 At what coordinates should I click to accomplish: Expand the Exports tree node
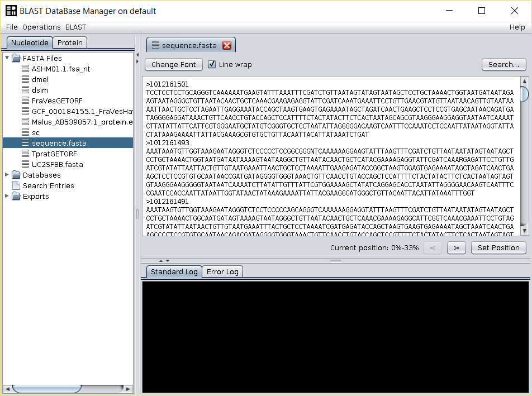[7, 196]
